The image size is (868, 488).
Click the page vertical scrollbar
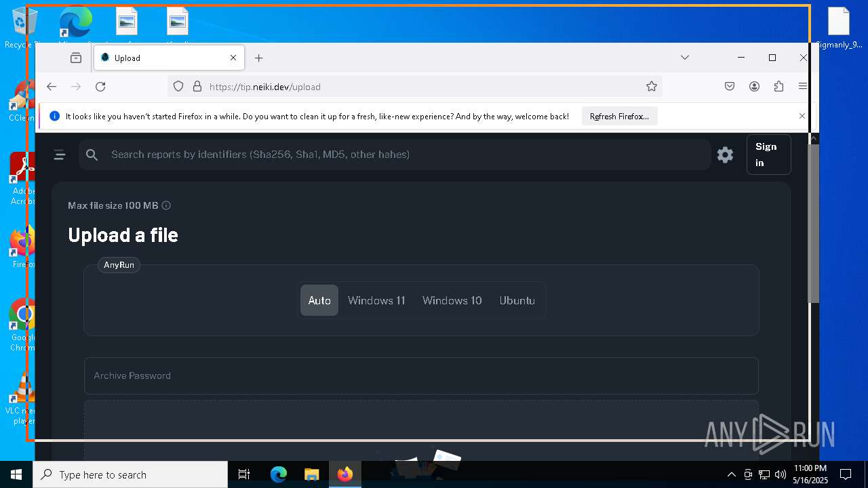814,224
